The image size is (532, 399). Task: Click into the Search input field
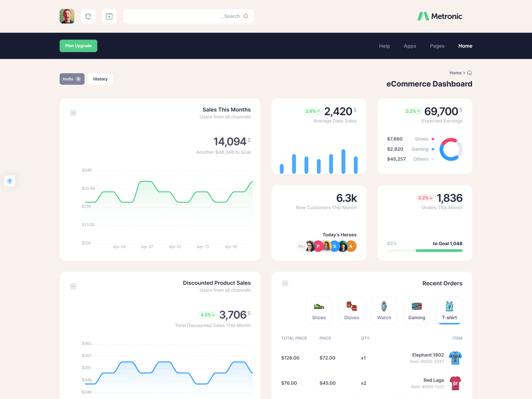(x=182, y=16)
